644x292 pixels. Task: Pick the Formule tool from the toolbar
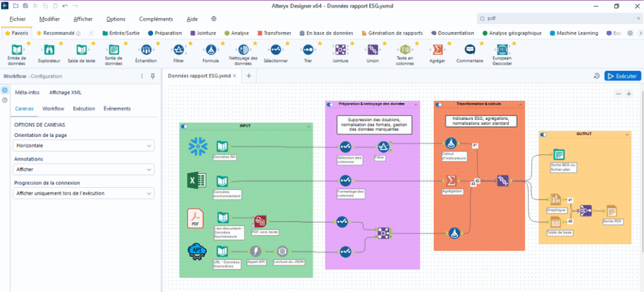[211, 50]
